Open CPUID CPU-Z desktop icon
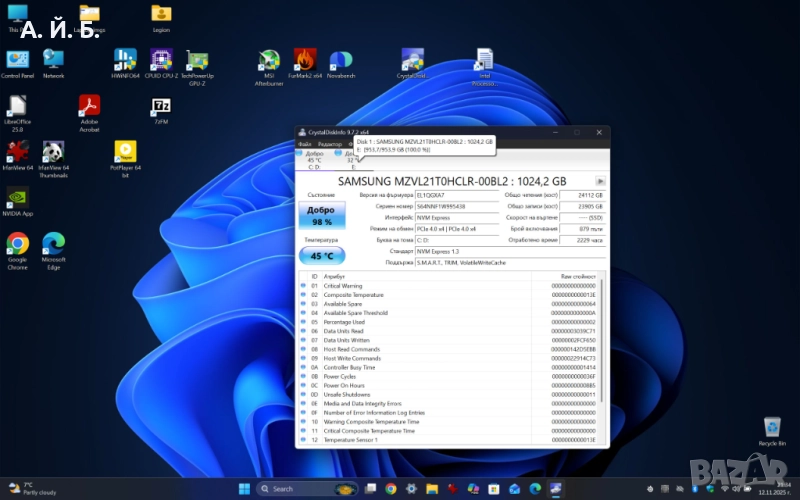The image size is (800, 500). tap(160, 59)
